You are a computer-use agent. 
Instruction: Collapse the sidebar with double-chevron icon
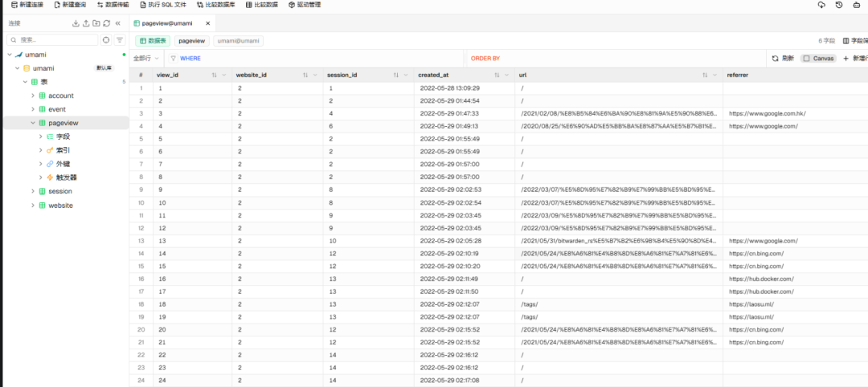[118, 23]
